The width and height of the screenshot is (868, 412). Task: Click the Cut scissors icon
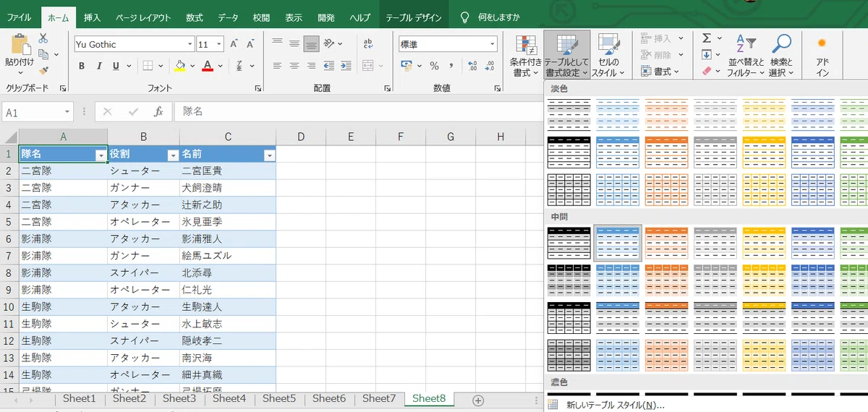(x=43, y=38)
